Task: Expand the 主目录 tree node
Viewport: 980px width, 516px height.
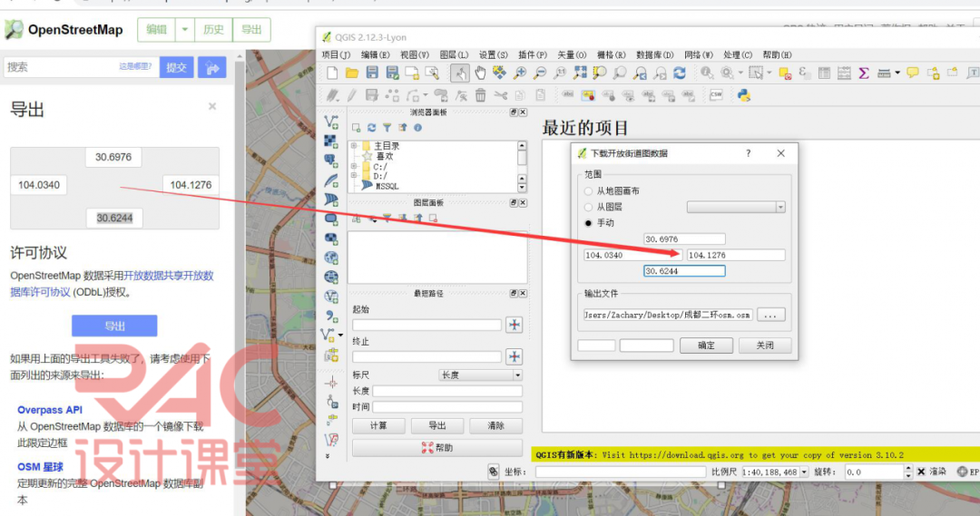Action: tap(354, 146)
